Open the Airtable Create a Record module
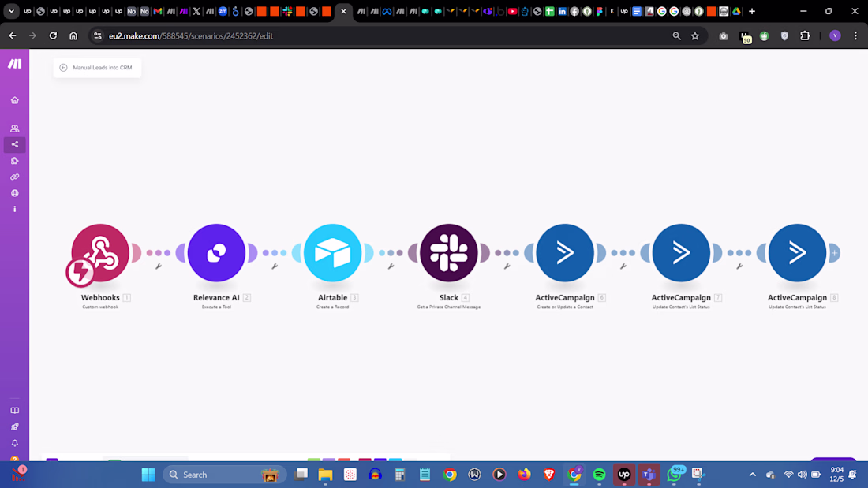Viewport: 868px width, 488px height. (x=333, y=253)
